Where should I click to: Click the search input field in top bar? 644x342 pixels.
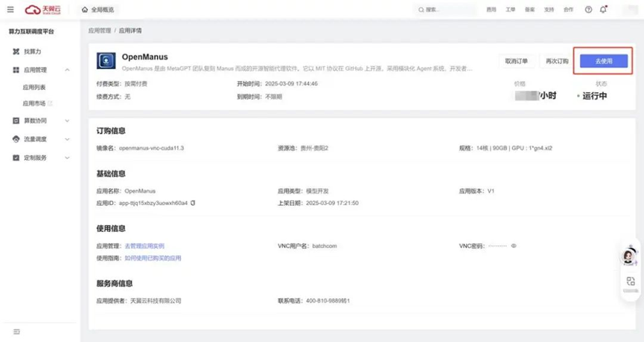coord(445,10)
